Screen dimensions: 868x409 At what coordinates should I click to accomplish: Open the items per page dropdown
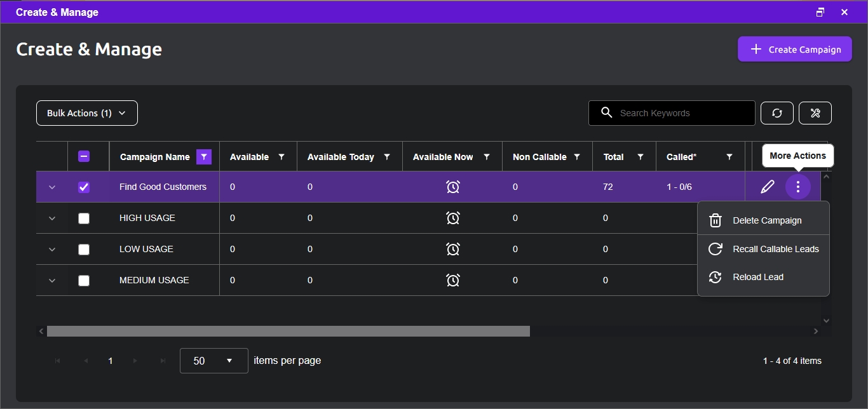point(214,361)
